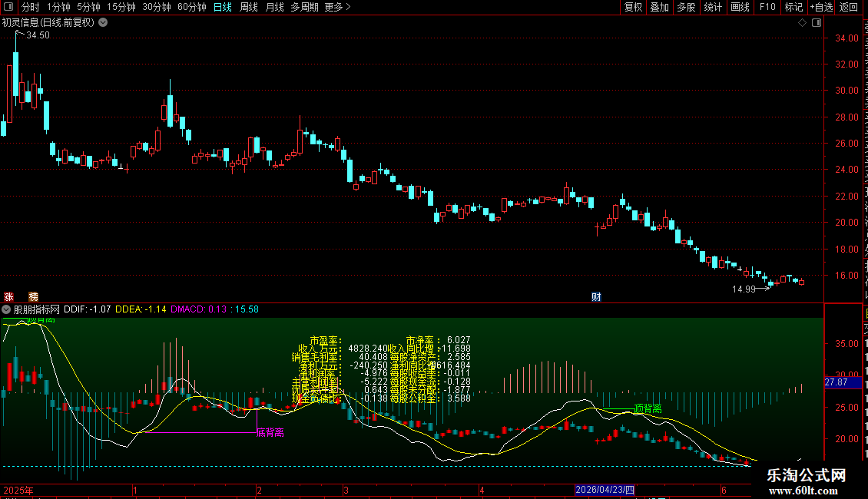The height and width of the screenshot is (499, 868).
Task: Select the 日线 daily period
Action: click(x=223, y=7)
